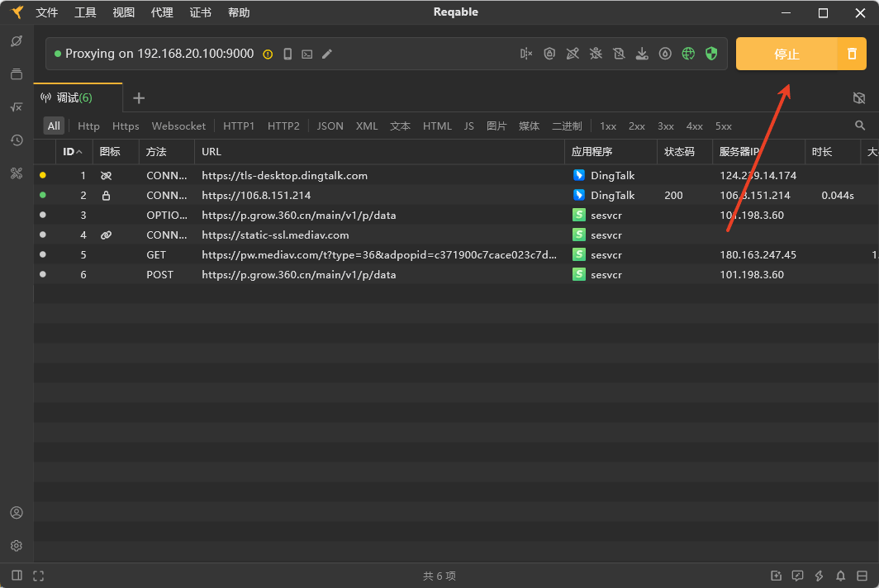Select the Websocket filter
This screenshot has width=879, height=588.
click(178, 126)
